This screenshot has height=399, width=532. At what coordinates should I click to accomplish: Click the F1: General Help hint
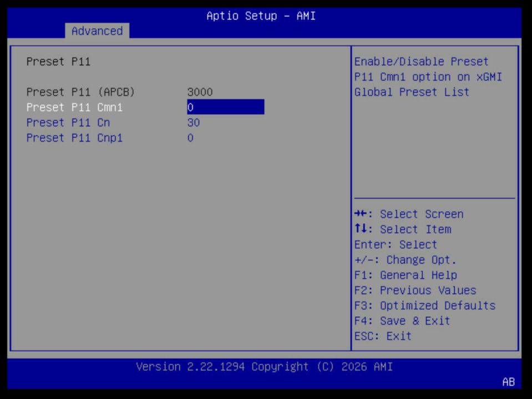click(406, 275)
